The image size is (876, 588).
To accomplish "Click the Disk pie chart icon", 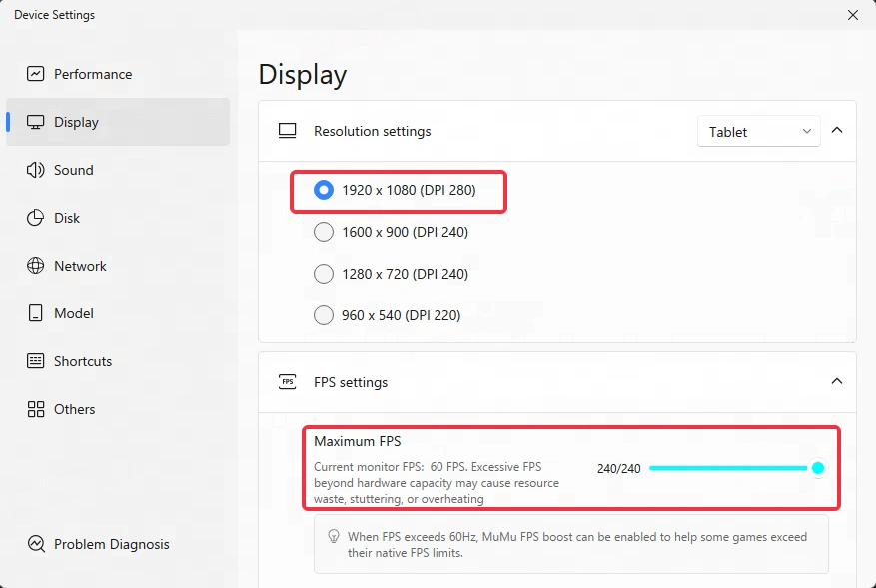I will [36, 218].
